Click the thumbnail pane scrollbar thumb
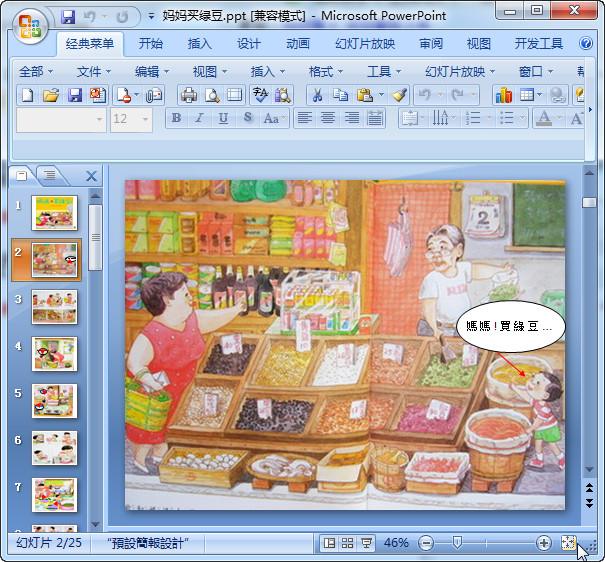Viewport: 605px width, 562px height. point(95,237)
